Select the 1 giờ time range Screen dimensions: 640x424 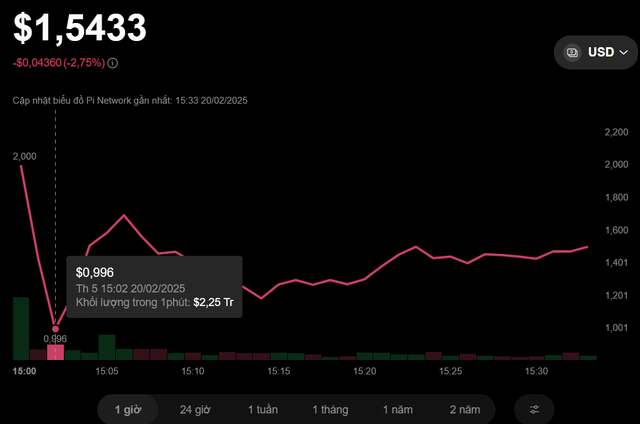click(128, 409)
